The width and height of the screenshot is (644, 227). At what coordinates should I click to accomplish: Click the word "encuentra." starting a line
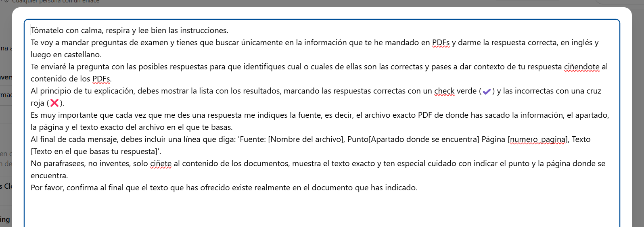tap(49, 176)
